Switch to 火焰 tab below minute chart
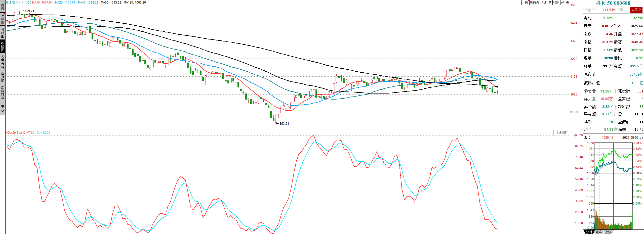The image size is (644, 234). tap(608, 232)
